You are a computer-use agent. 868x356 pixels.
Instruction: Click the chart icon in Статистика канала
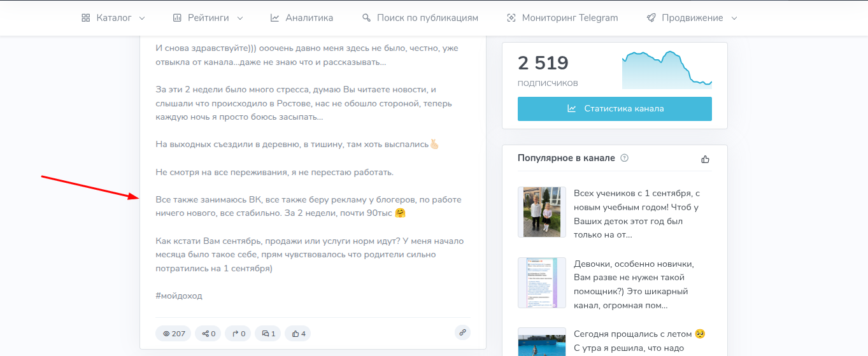[x=572, y=109]
